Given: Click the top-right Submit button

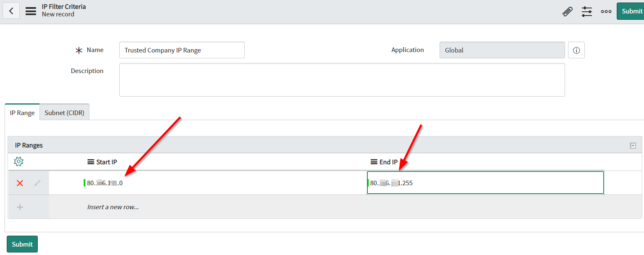Looking at the screenshot, I should (x=633, y=11).
